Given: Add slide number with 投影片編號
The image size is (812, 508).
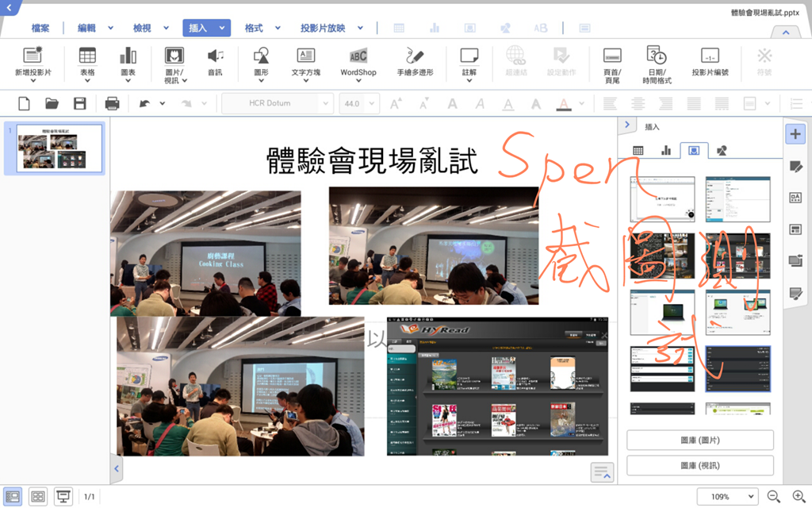Looking at the screenshot, I should tap(710, 62).
